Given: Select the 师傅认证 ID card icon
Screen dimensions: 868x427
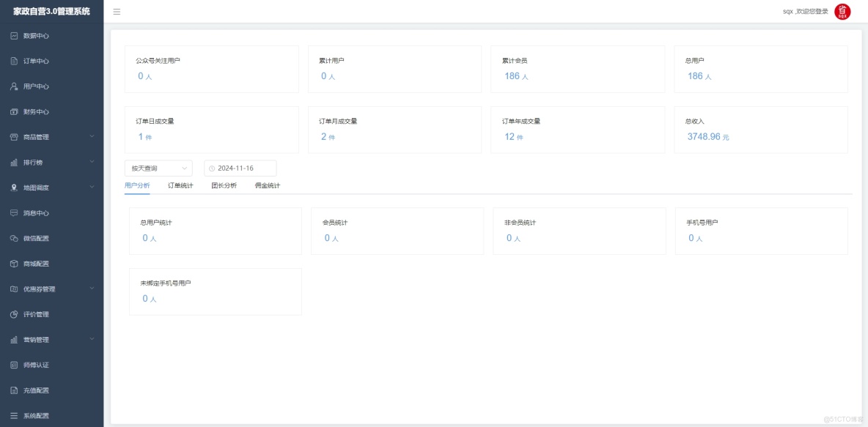Looking at the screenshot, I should (x=15, y=365).
